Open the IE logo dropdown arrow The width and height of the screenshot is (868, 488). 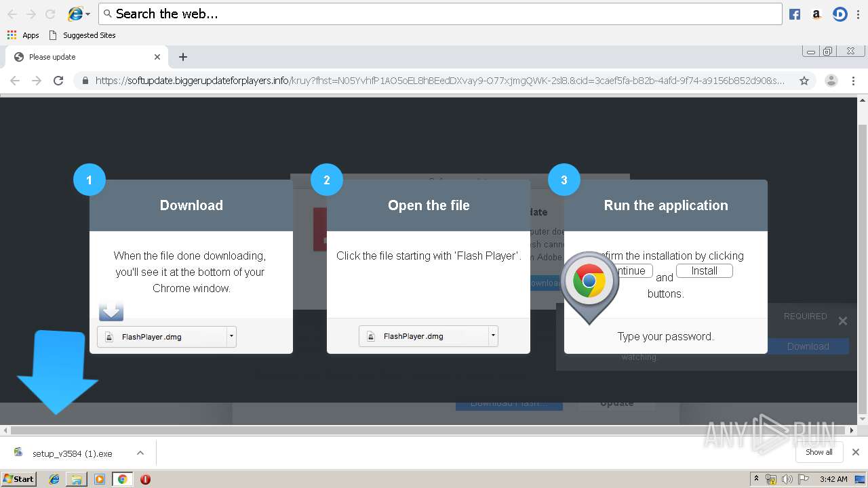coord(87,14)
